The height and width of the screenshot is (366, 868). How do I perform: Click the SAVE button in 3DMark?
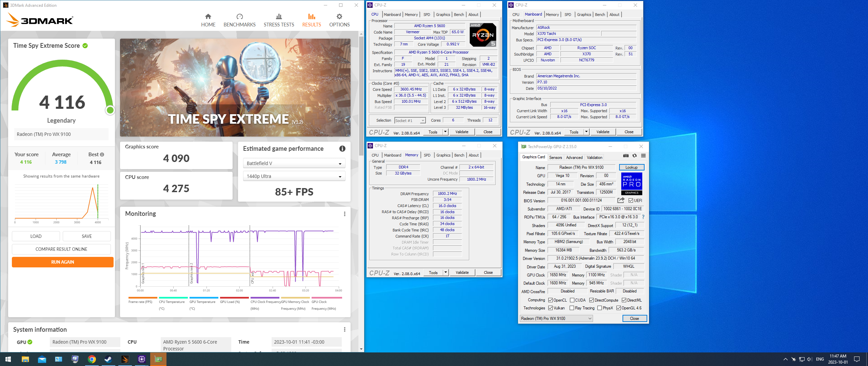(x=87, y=236)
